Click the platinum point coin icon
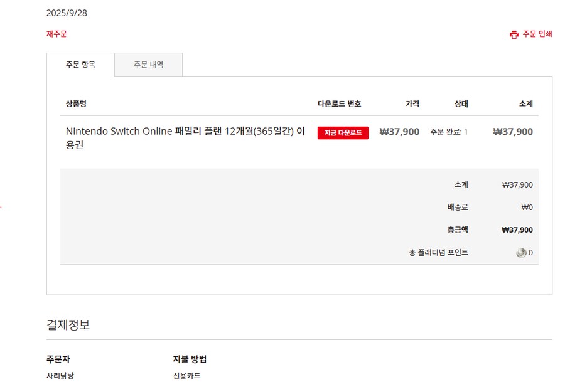 (520, 253)
